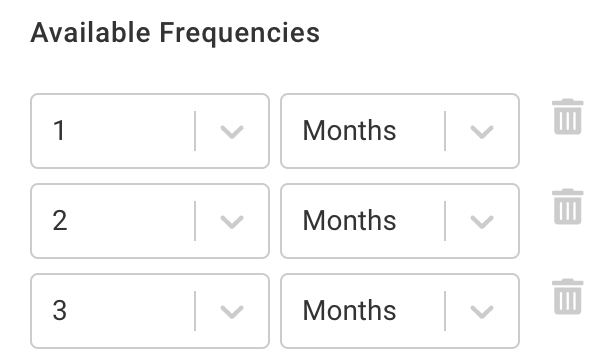Image resolution: width=614 pixels, height=364 pixels.
Task: Click the number 2 value text
Action: coord(60,221)
